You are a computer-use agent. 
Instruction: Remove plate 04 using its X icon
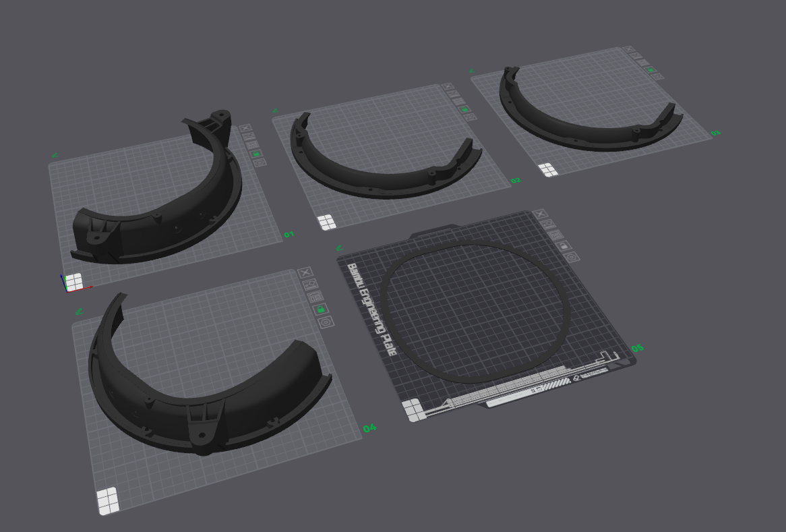click(x=305, y=273)
